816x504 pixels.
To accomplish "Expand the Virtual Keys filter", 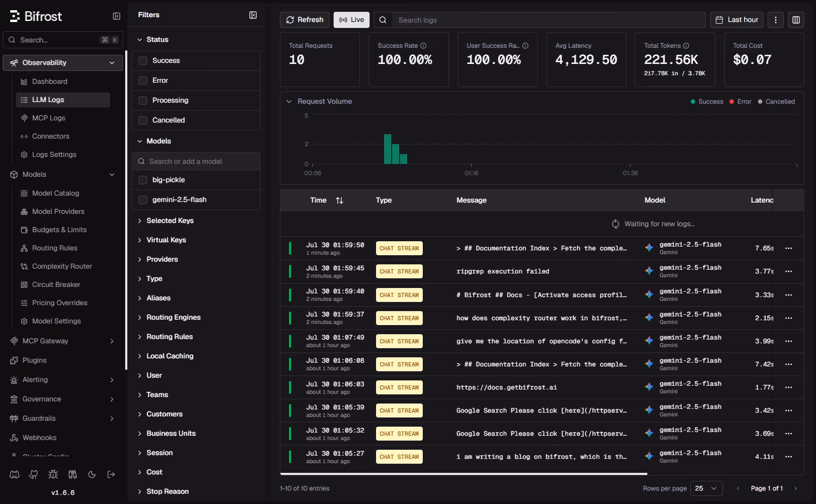I will tap(161, 240).
